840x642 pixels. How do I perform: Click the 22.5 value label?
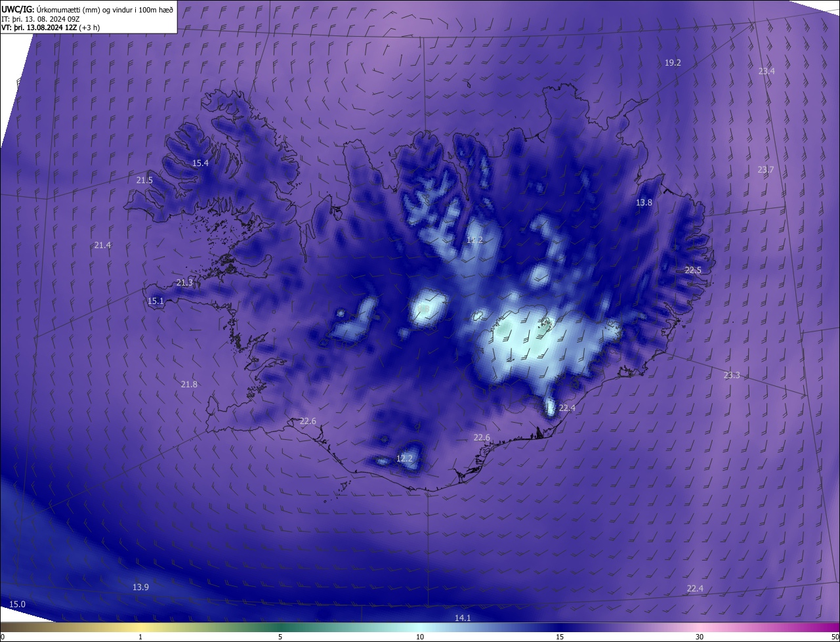click(x=693, y=270)
